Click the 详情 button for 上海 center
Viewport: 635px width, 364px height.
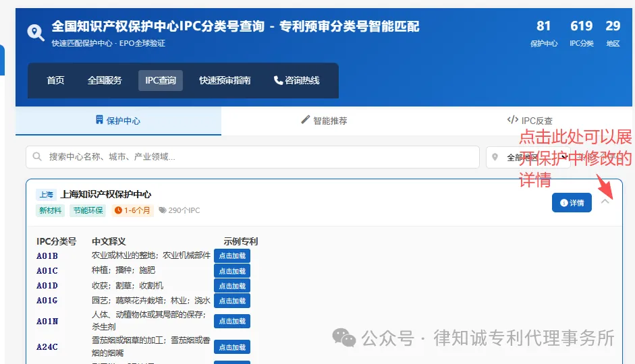click(x=572, y=203)
